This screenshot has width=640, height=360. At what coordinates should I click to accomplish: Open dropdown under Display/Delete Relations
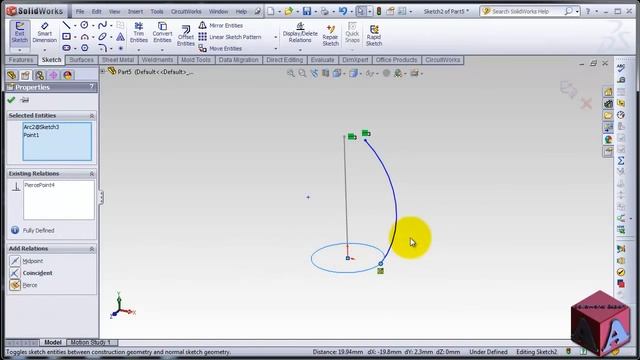pos(300,50)
